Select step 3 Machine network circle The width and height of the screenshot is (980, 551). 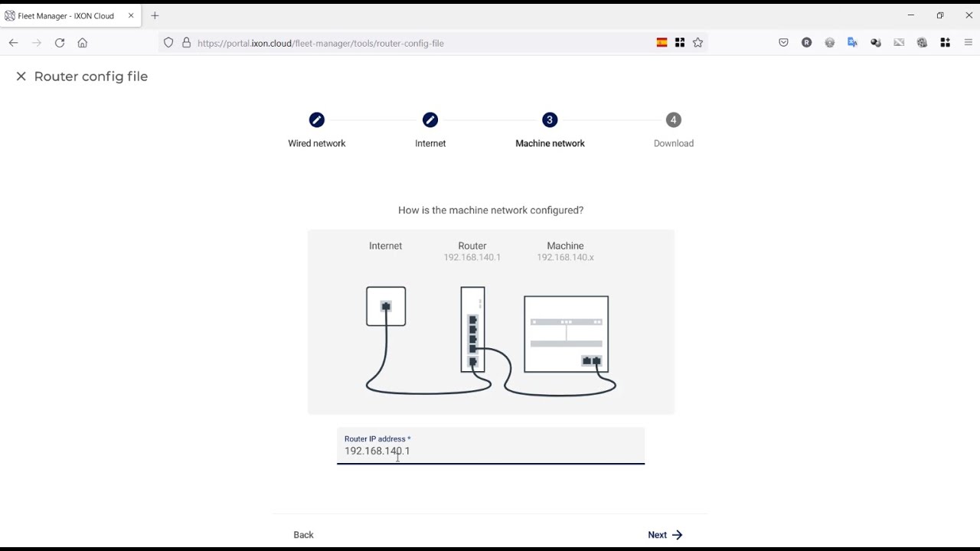[550, 120]
